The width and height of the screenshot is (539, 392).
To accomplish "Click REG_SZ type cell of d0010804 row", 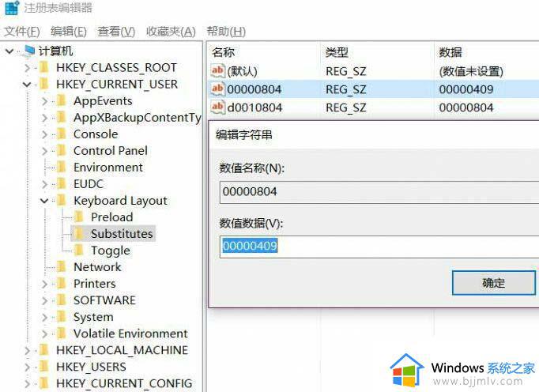I will (346, 107).
